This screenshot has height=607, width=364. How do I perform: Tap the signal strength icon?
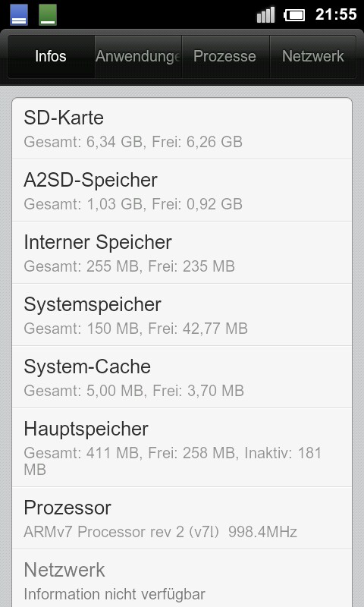pyautogui.click(x=265, y=14)
